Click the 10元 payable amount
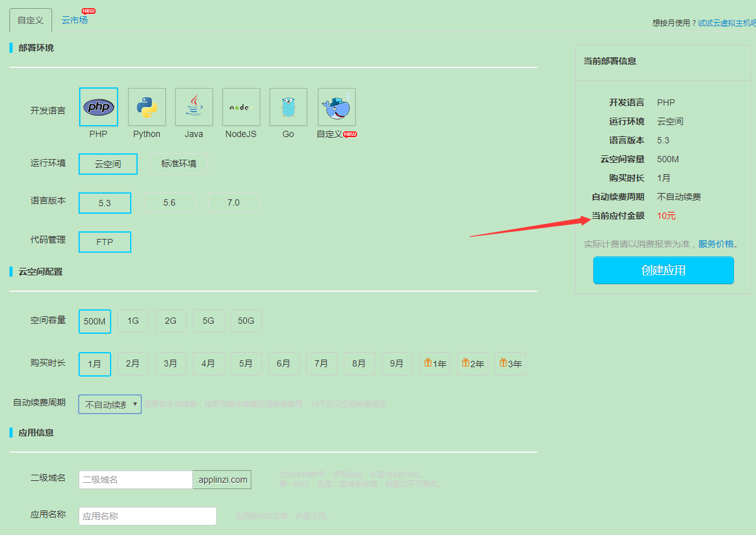This screenshot has height=535, width=756. 666,216
